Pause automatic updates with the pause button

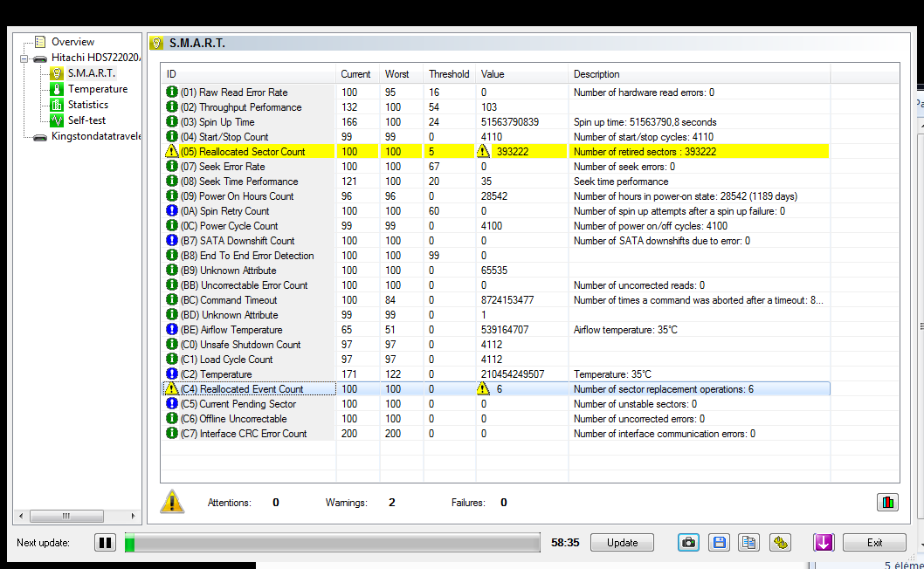(105, 542)
